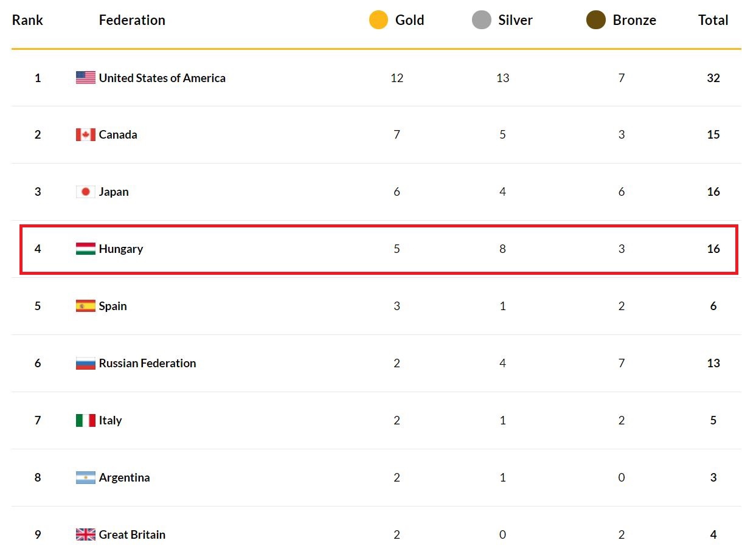Open the Hungary federation link
This screenshot has width=742, height=560.
point(121,249)
